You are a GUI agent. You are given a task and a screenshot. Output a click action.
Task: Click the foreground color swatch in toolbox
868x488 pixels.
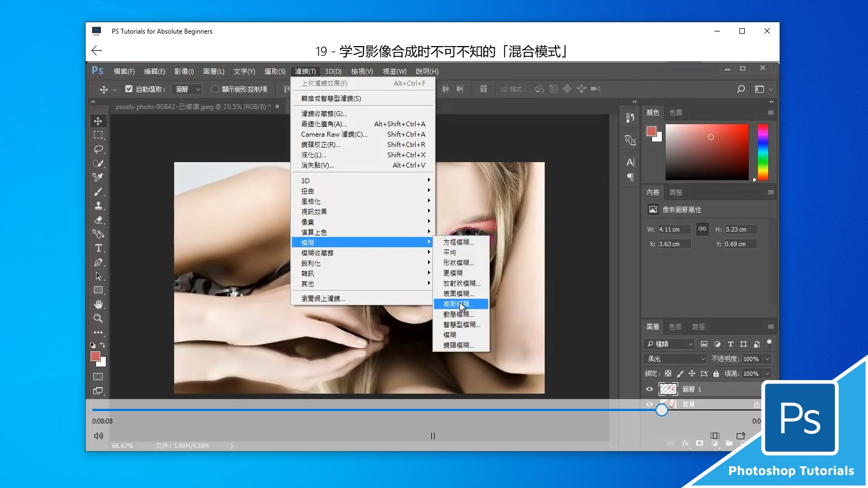pos(95,356)
